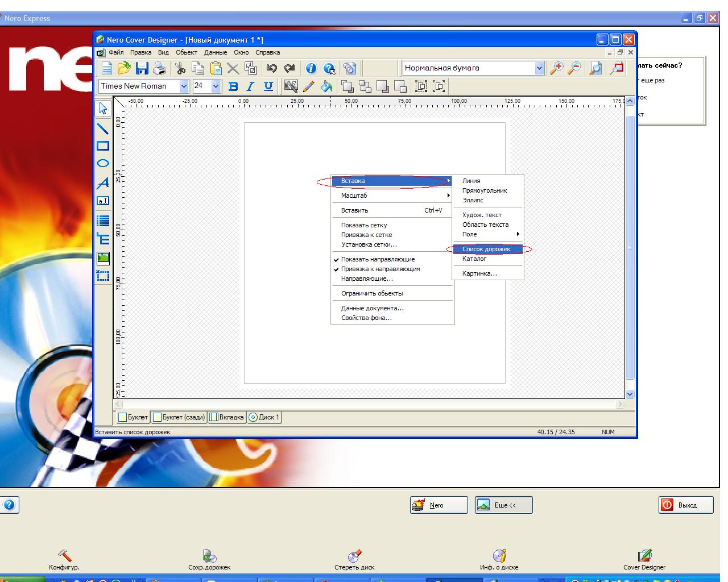
Task: Open the Справка menu
Action: click(267, 52)
